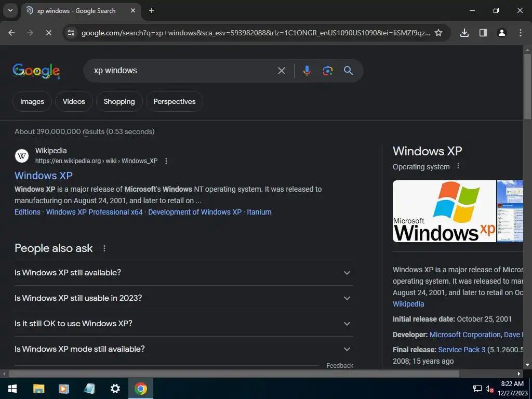Open the media player taskbar icon

64,389
